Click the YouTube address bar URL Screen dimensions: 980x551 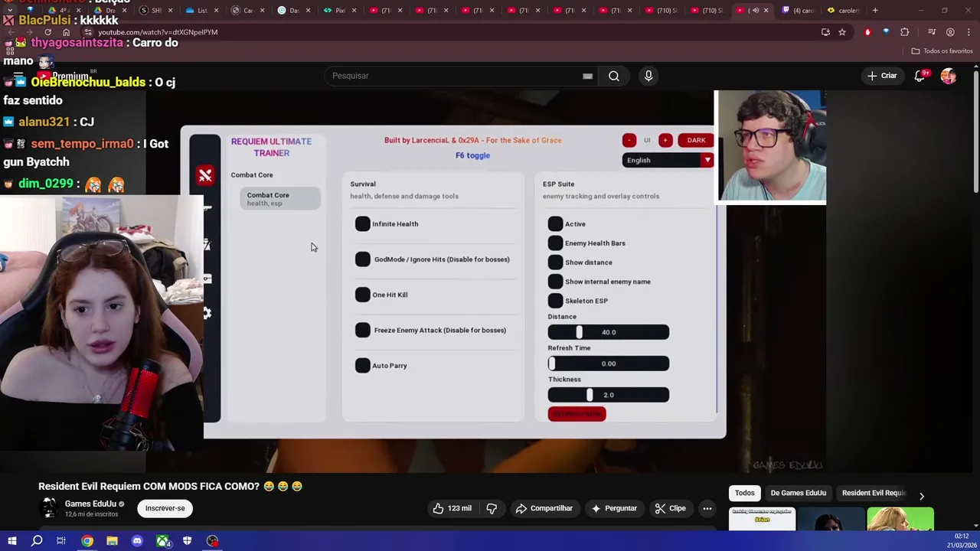click(158, 32)
